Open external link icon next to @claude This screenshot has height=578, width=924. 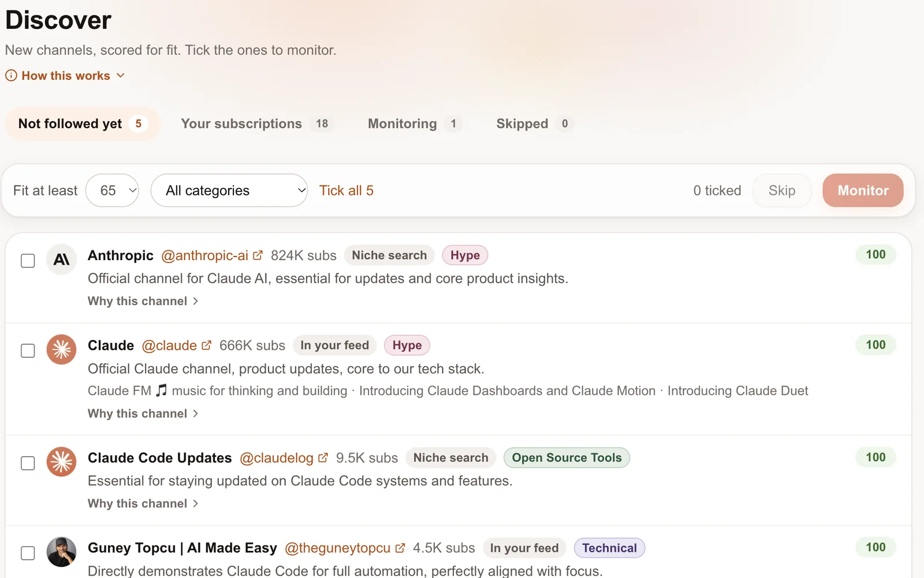click(206, 345)
